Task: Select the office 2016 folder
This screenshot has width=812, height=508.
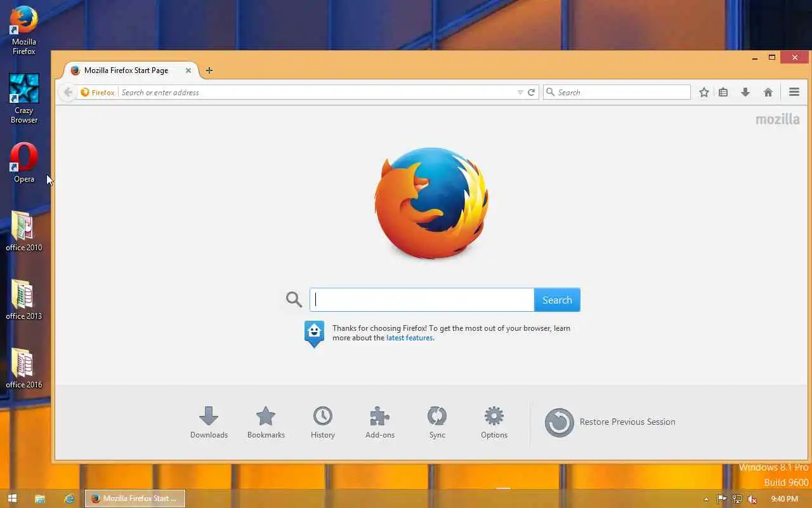Action: [24, 368]
